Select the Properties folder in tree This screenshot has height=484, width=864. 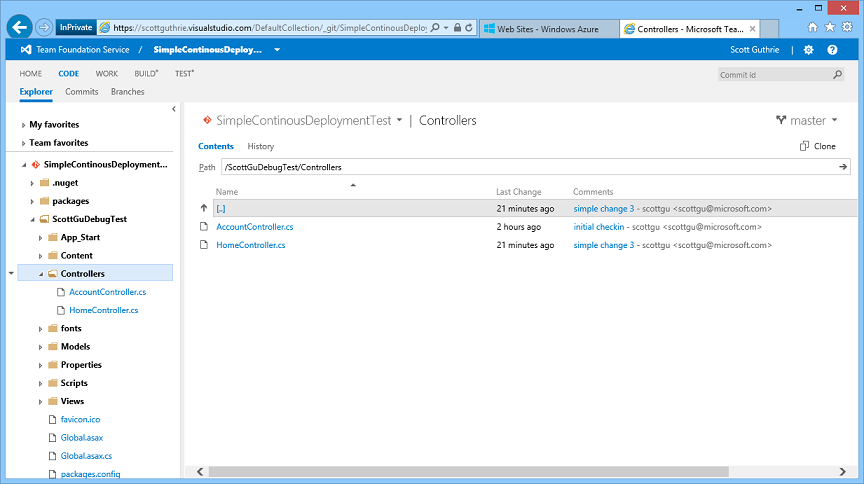coord(81,365)
